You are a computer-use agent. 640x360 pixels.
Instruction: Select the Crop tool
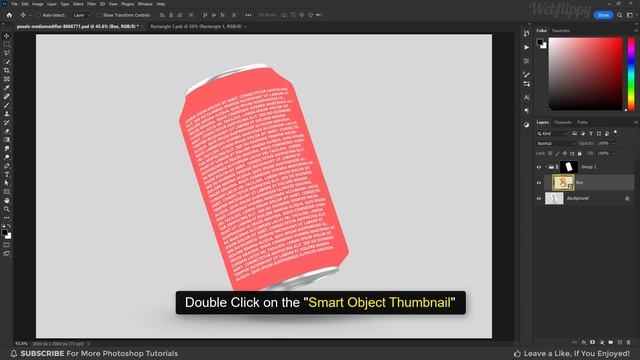tap(7, 70)
